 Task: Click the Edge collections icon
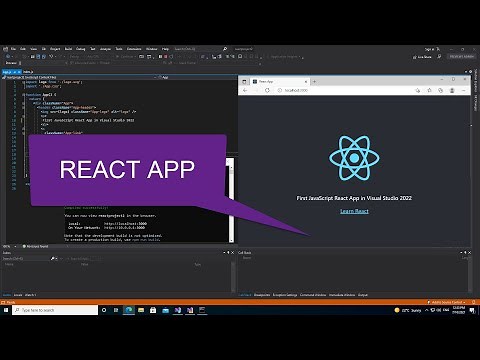coord(441,90)
